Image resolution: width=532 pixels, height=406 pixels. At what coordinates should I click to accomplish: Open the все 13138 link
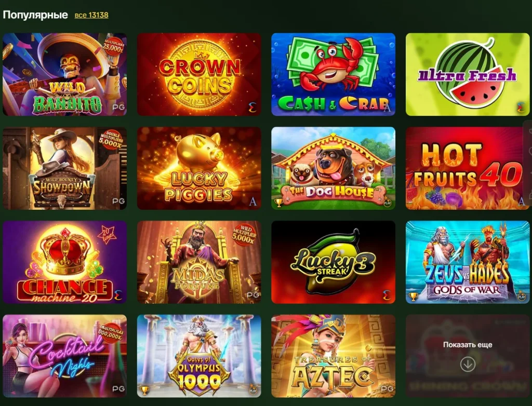click(91, 15)
